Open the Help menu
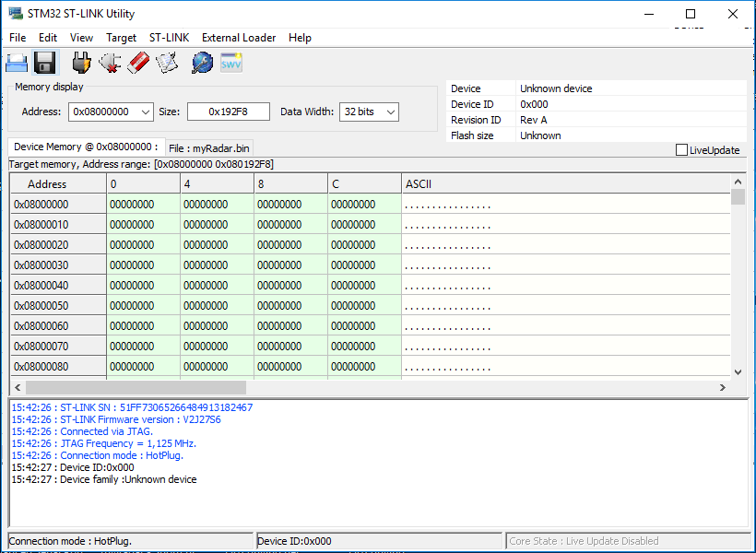The image size is (756, 553). pos(300,38)
